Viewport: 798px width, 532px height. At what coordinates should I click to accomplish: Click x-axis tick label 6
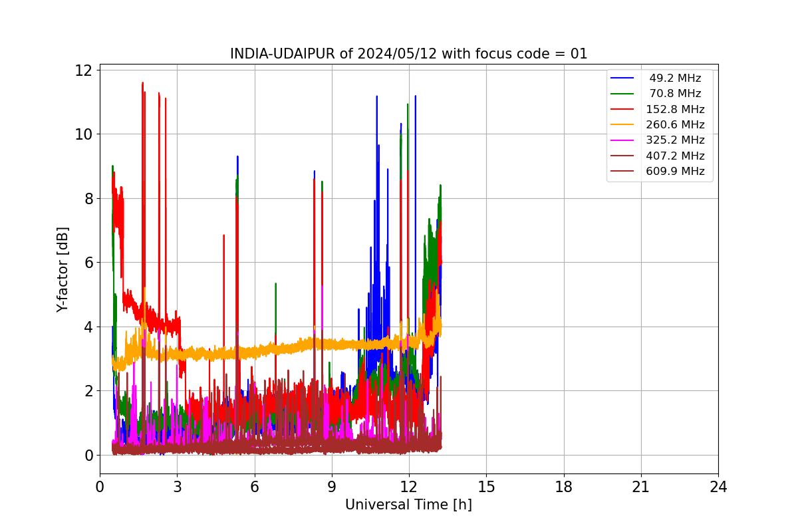255,487
